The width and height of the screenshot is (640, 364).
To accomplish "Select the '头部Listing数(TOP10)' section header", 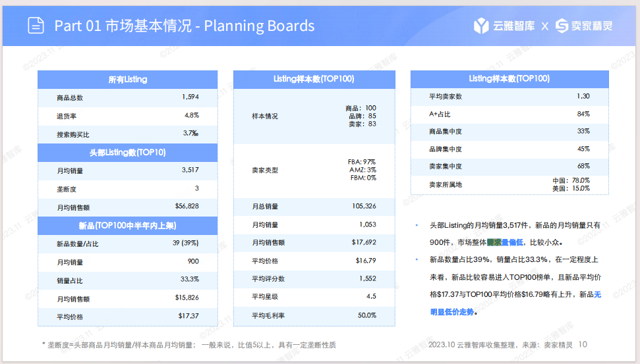I will 127,153.
